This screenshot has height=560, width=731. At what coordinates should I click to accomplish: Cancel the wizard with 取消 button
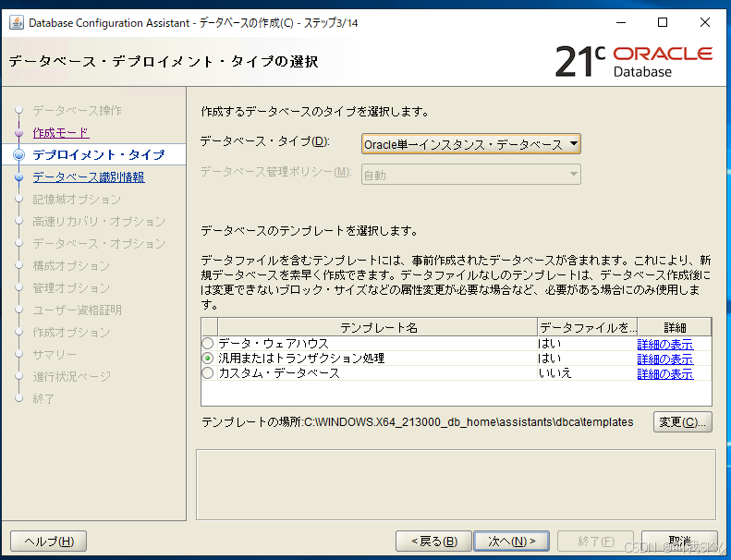(x=679, y=541)
